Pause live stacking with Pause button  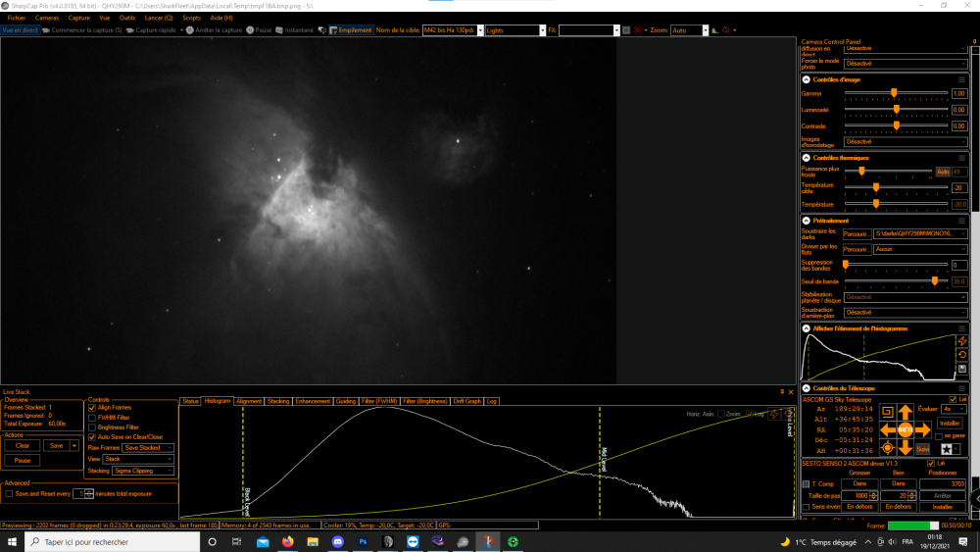pos(23,461)
